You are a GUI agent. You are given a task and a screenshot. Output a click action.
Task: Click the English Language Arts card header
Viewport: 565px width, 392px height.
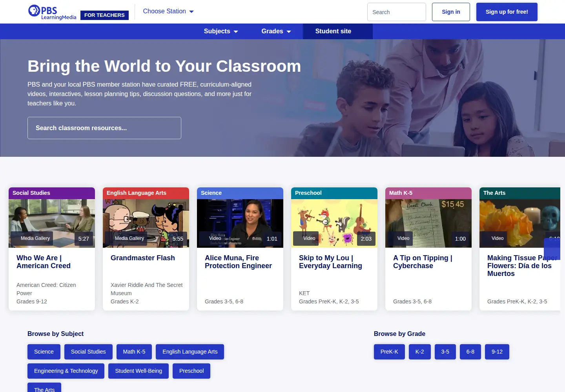point(146,193)
